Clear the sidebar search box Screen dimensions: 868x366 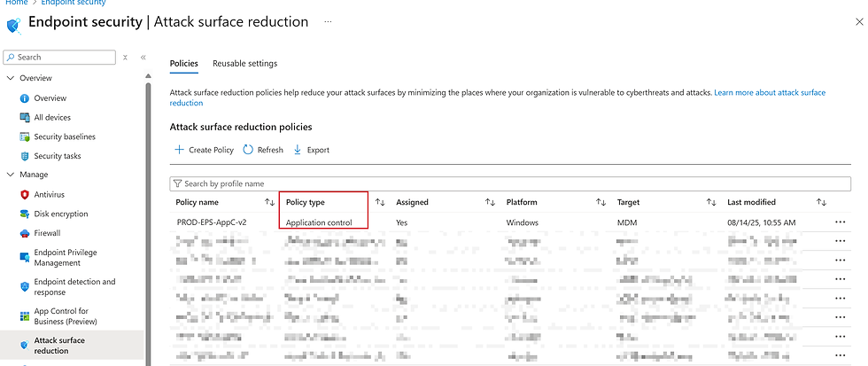click(126, 57)
